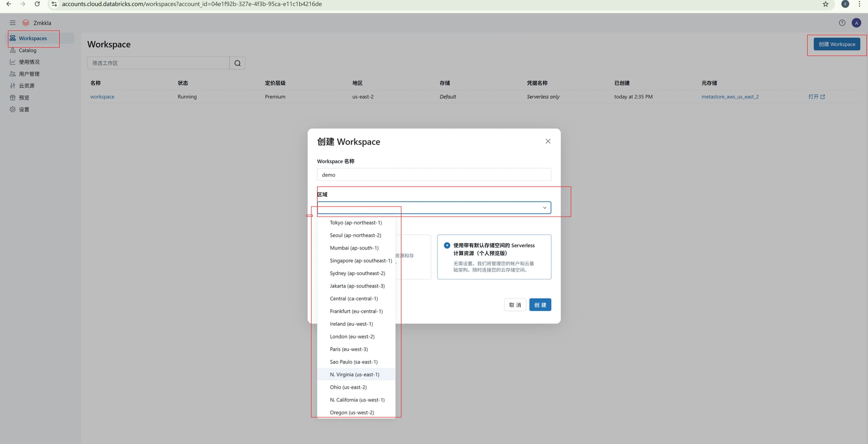Click the search magnifier button
This screenshot has height=444, width=868.
[237, 63]
